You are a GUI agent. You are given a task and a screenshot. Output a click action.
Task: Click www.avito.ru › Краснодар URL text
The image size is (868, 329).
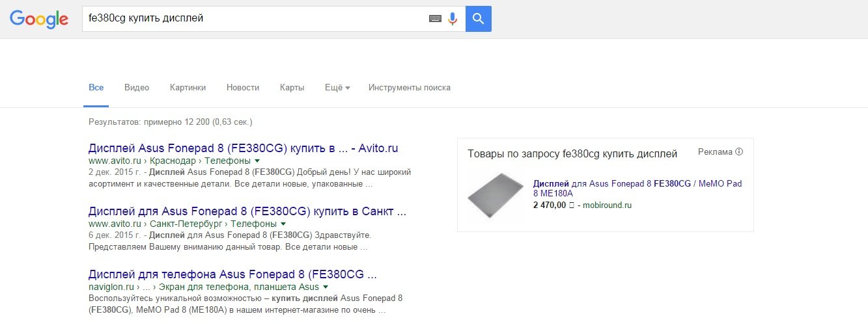(x=169, y=161)
